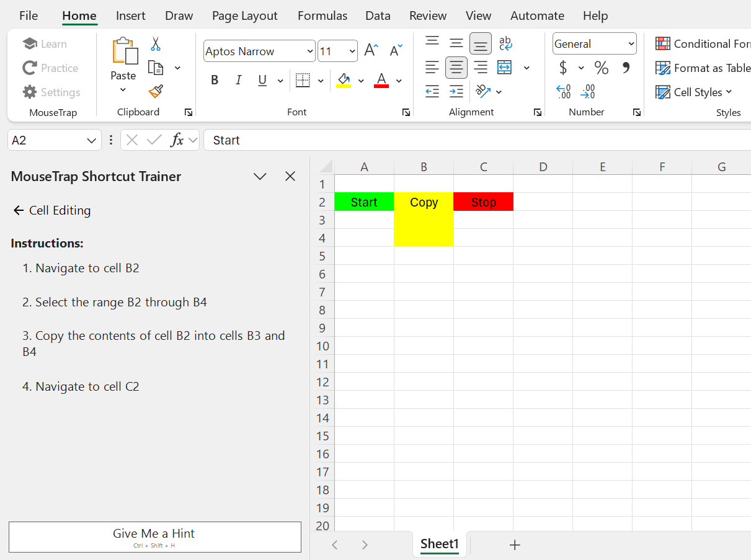This screenshot has width=751, height=560.
Task: Click the Format Painter brush icon
Action: [156, 92]
